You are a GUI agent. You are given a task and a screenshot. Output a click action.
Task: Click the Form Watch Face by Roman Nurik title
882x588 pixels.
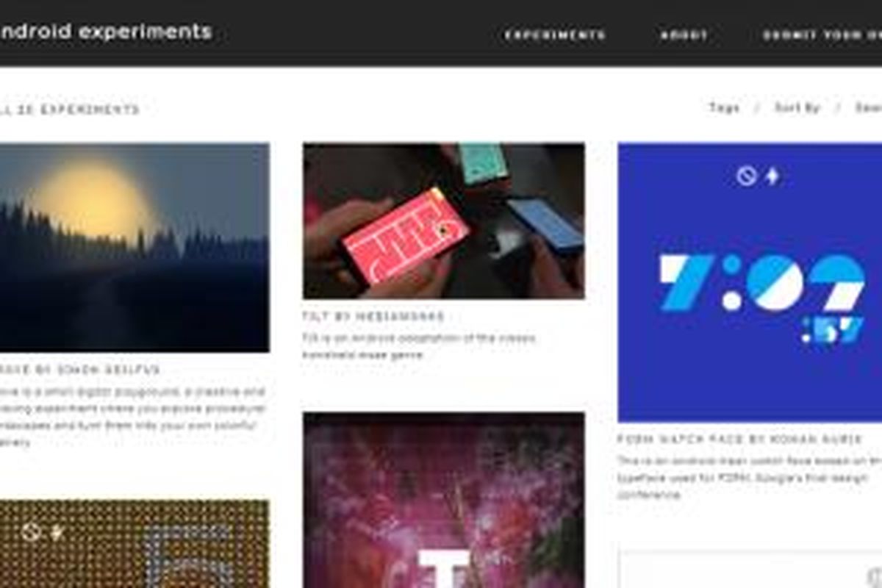click(x=740, y=440)
